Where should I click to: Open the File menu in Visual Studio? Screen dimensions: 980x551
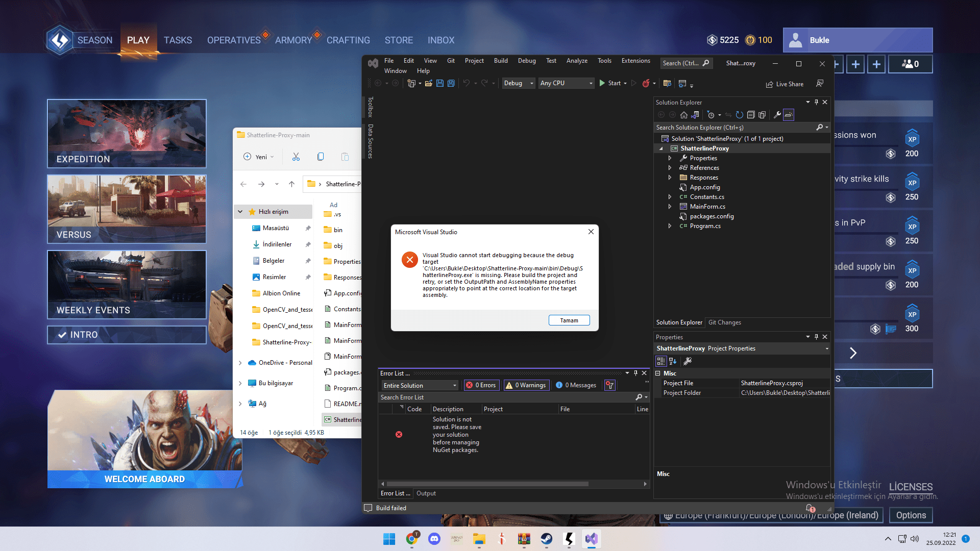point(389,61)
